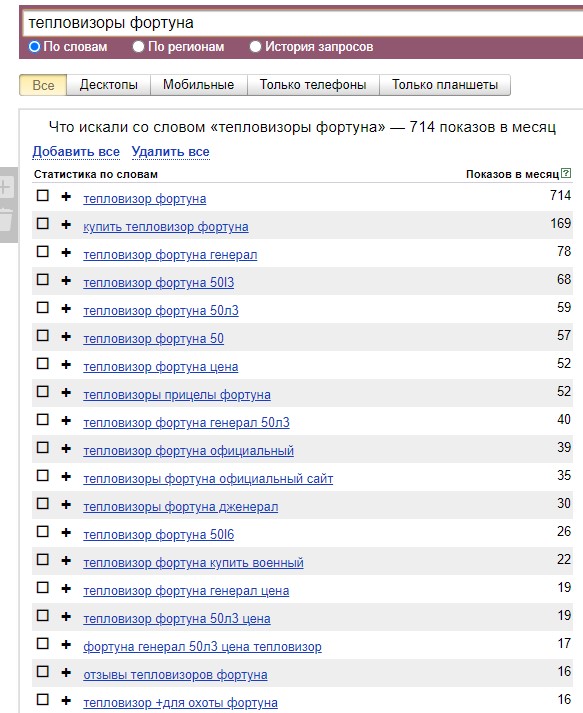Add "тепловизор фортуна цена" via plus icon

tap(66, 364)
